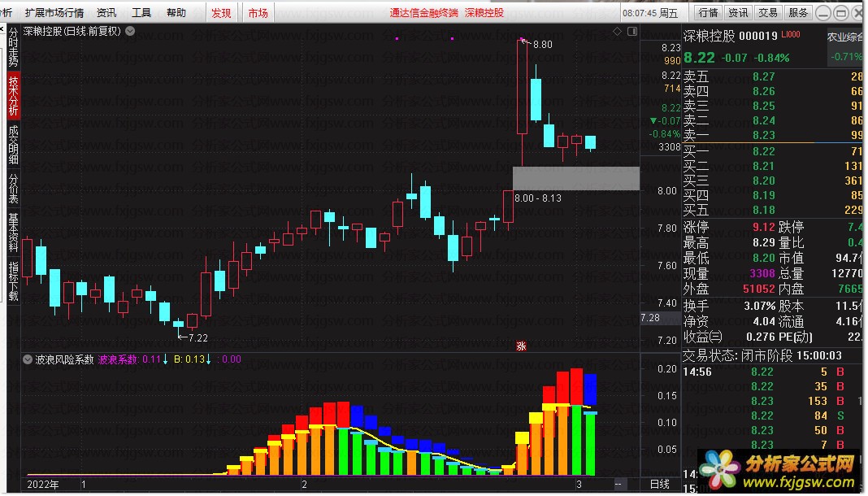Image resolution: width=868 pixels, height=496 pixels.
Task: Click the 净资 value 4.04
Action: click(764, 321)
